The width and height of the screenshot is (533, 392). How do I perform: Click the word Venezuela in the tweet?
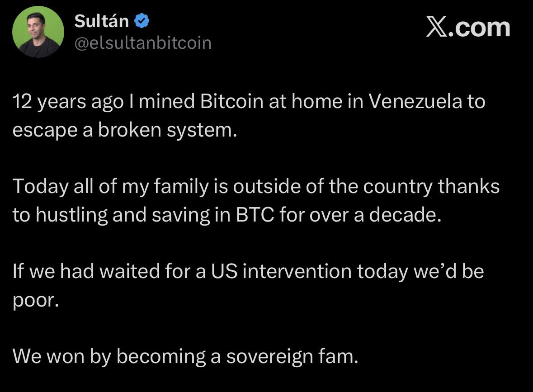click(x=415, y=101)
